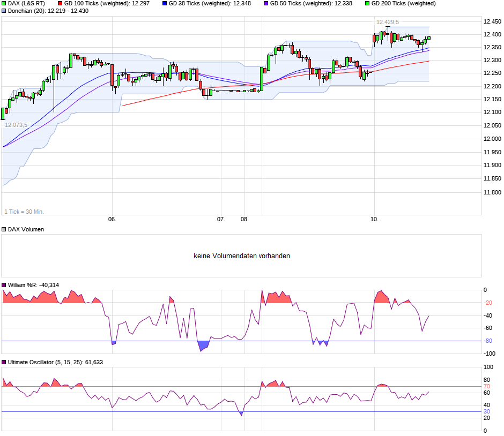Viewport: 504px width, 436px height.
Task: Click 'Ultimate Oscillator (5, 15, 25): 61,633' title
Action: pos(55,362)
